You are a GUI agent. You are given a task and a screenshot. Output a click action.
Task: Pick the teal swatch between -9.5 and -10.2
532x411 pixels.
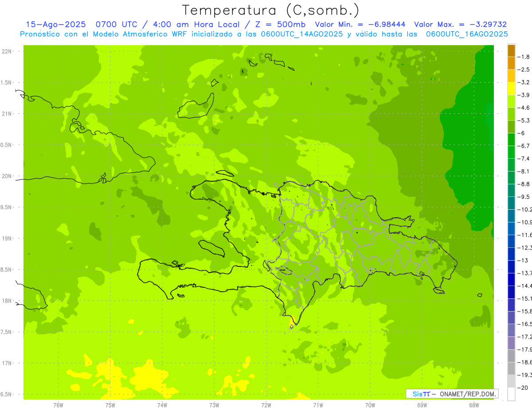pyautogui.click(x=511, y=203)
